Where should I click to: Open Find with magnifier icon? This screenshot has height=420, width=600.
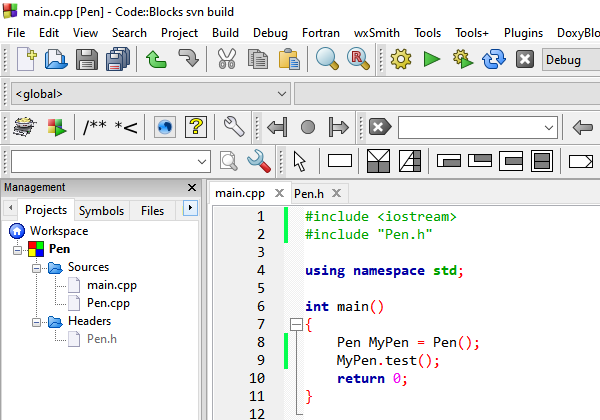(x=327, y=60)
